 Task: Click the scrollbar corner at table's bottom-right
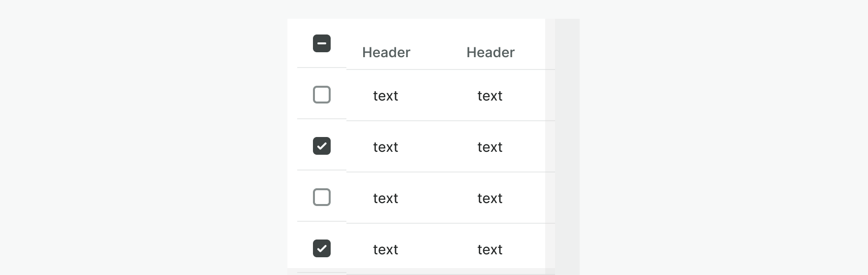pos(550,272)
